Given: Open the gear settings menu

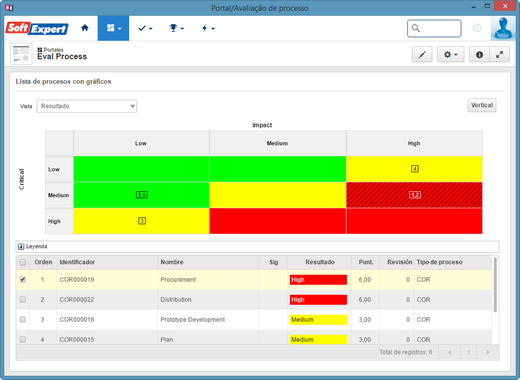Looking at the screenshot, I should (x=450, y=55).
